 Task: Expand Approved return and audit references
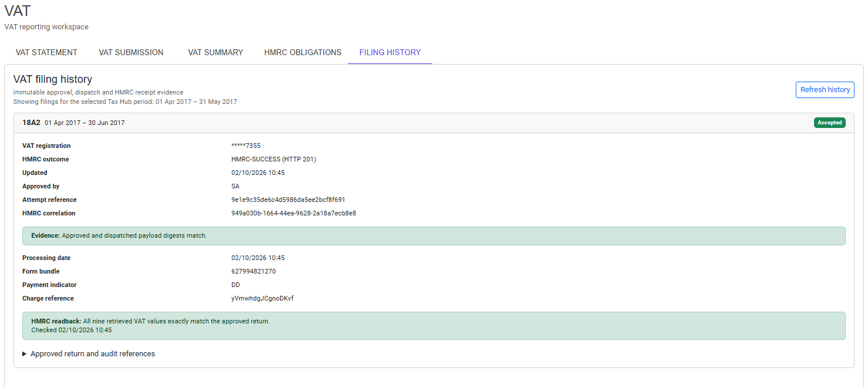pyautogui.click(x=89, y=354)
